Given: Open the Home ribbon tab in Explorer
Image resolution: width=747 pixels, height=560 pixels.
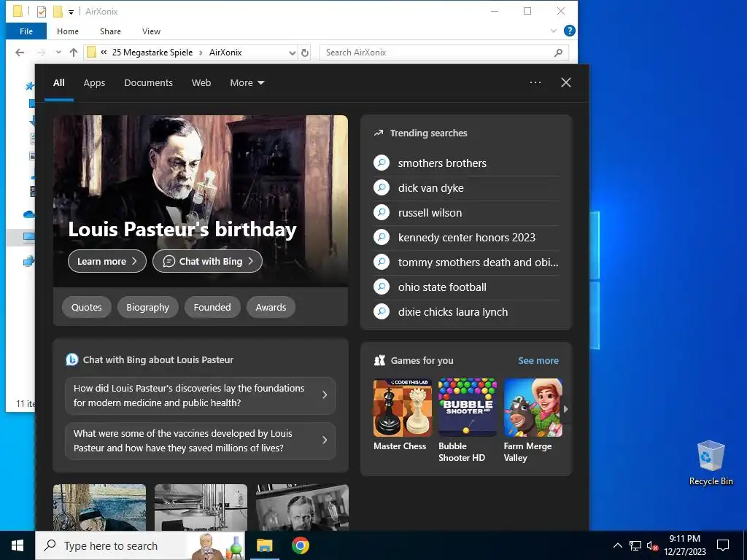Looking at the screenshot, I should (68, 31).
